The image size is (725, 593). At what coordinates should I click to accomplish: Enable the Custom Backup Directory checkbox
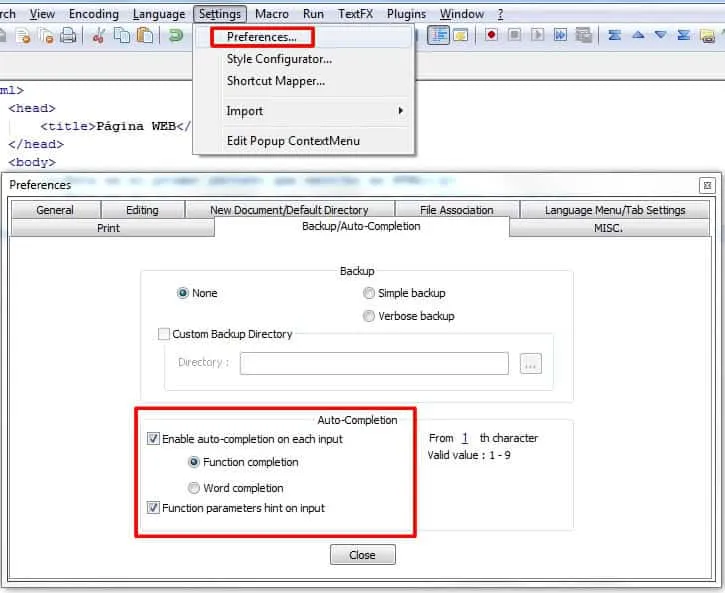[164, 334]
